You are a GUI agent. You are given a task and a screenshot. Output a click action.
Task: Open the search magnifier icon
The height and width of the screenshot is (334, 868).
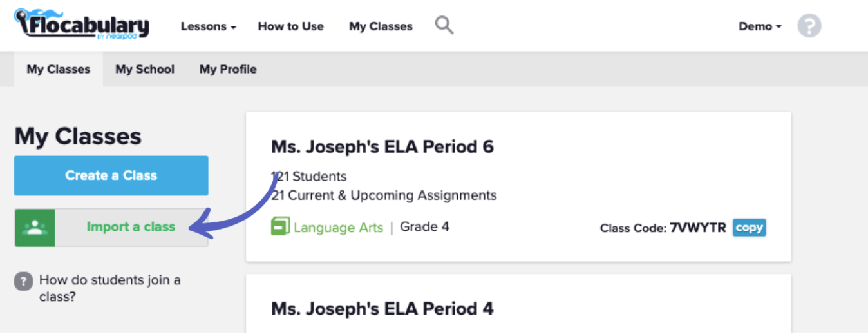pos(444,26)
